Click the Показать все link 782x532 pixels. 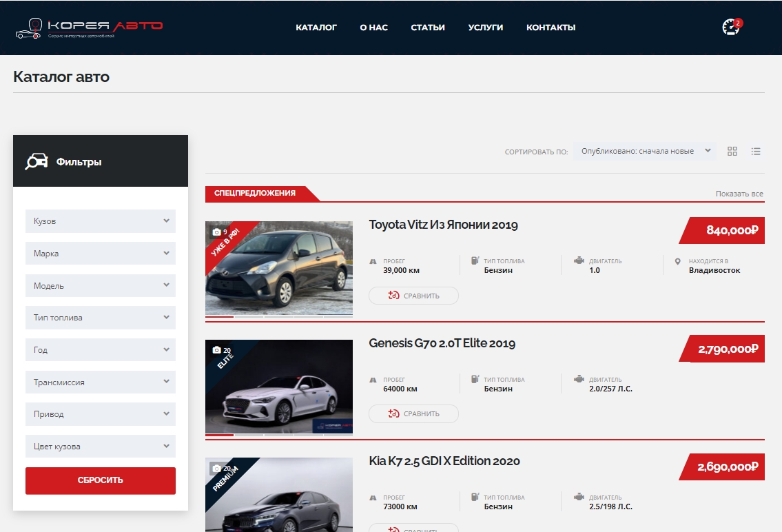click(739, 194)
